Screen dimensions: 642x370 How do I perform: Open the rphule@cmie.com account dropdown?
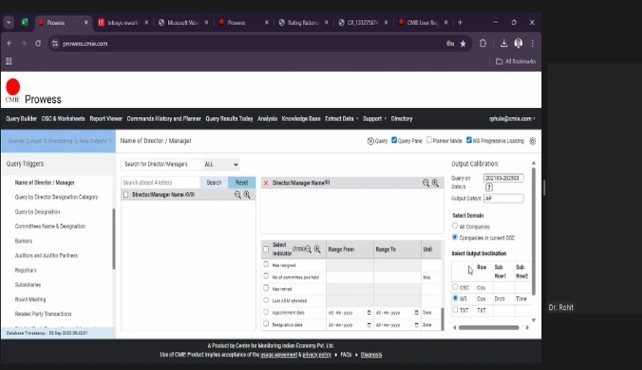[x=512, y=119]
